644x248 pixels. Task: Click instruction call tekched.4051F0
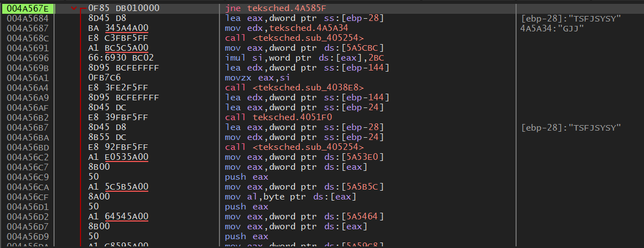(278, 117)
